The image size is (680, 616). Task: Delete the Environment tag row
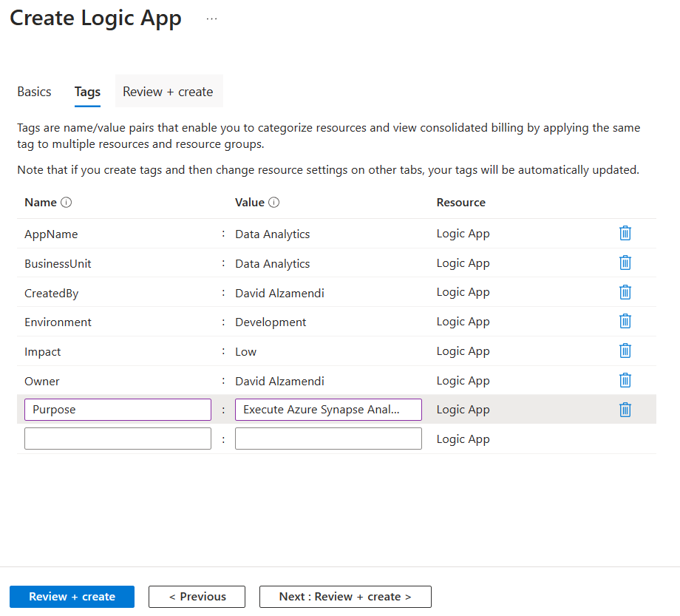(x=625, y=322)
